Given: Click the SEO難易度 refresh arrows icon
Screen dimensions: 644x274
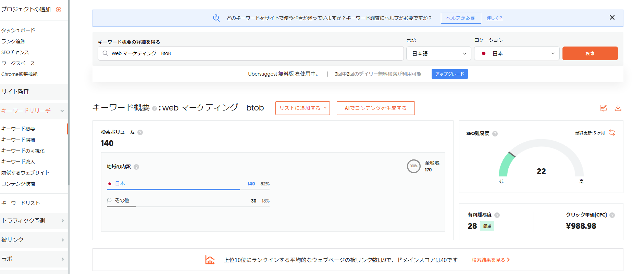Looking at the screenshot, I should pos(612,133).
